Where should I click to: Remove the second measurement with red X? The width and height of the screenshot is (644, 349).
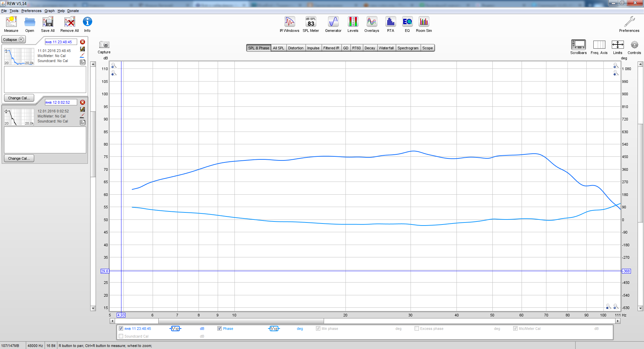83,102
